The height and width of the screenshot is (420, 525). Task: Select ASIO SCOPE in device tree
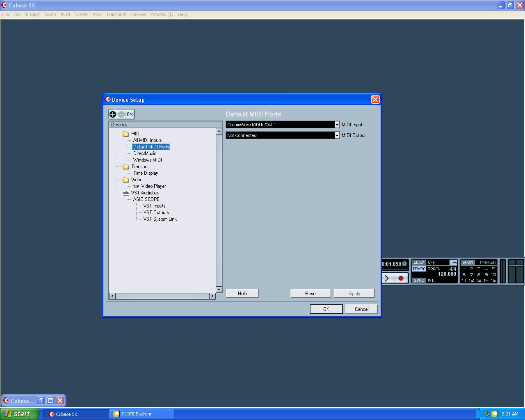tap(146, 199)
